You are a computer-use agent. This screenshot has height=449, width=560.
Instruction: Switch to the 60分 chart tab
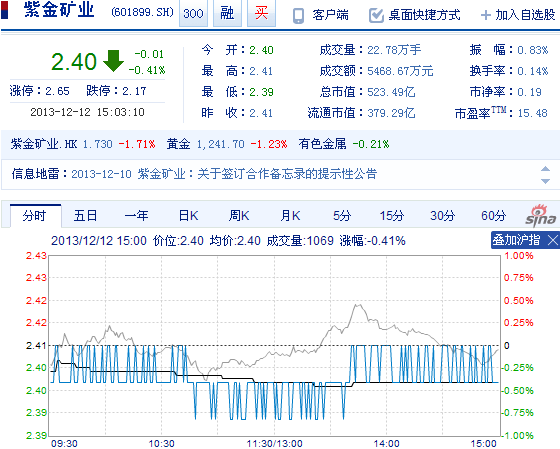pos(494,216)
